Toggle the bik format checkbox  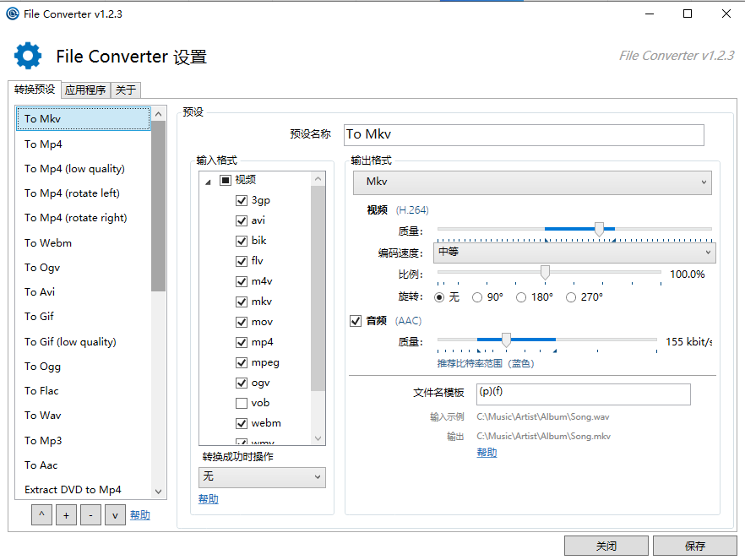(x=242, y=241)
